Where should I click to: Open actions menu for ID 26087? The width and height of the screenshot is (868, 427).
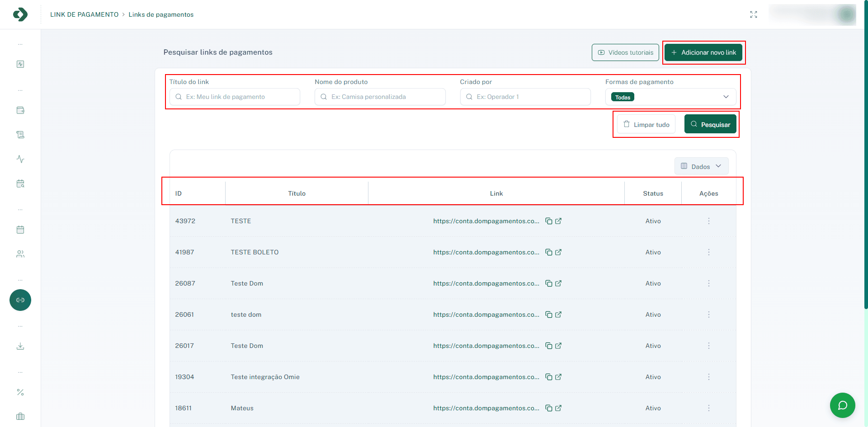tap(708, 283)
